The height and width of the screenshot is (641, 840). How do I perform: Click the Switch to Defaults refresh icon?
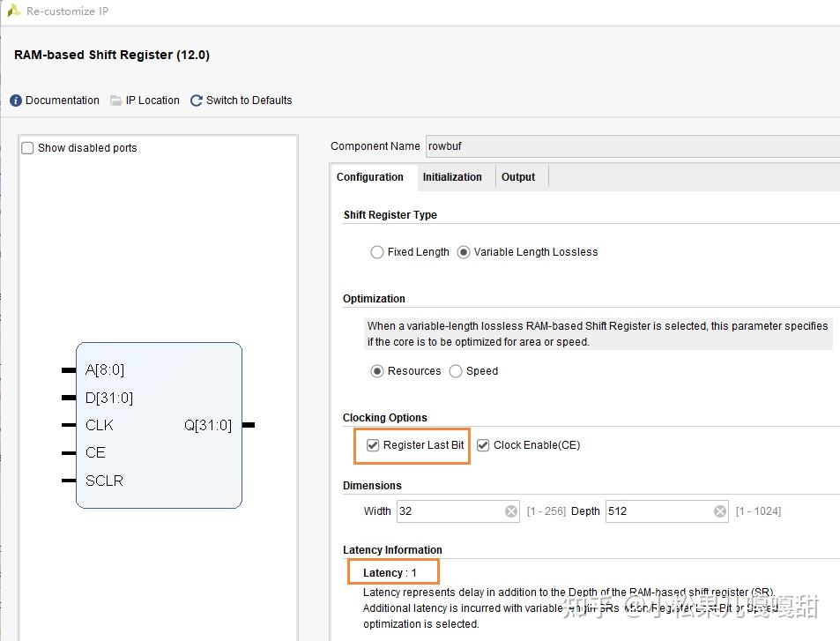tap(196, 101)
